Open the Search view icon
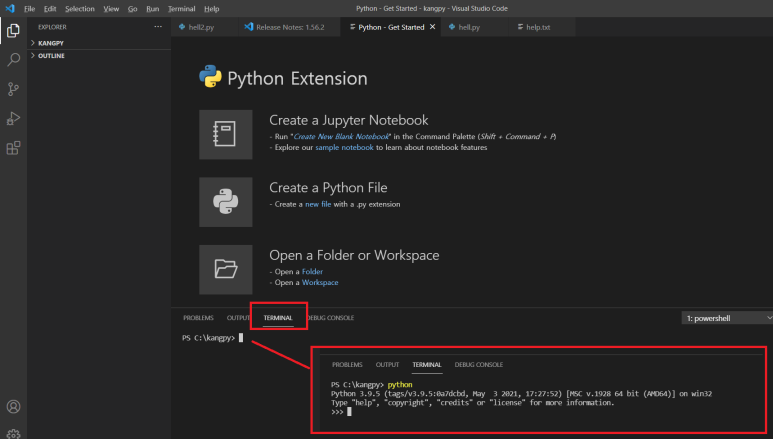773x439 pixels. pyautogui.click(x=13, y=60)
